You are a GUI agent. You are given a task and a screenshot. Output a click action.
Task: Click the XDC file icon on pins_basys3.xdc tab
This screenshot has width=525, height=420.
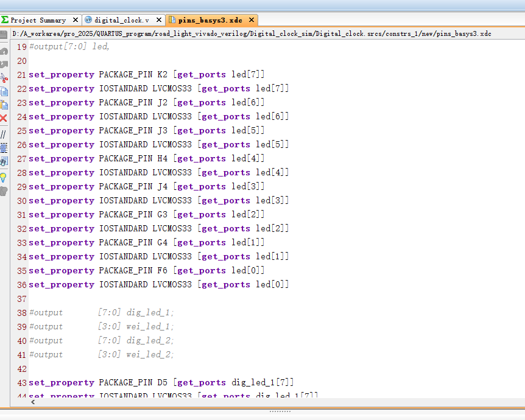click(x=172, y=19)
